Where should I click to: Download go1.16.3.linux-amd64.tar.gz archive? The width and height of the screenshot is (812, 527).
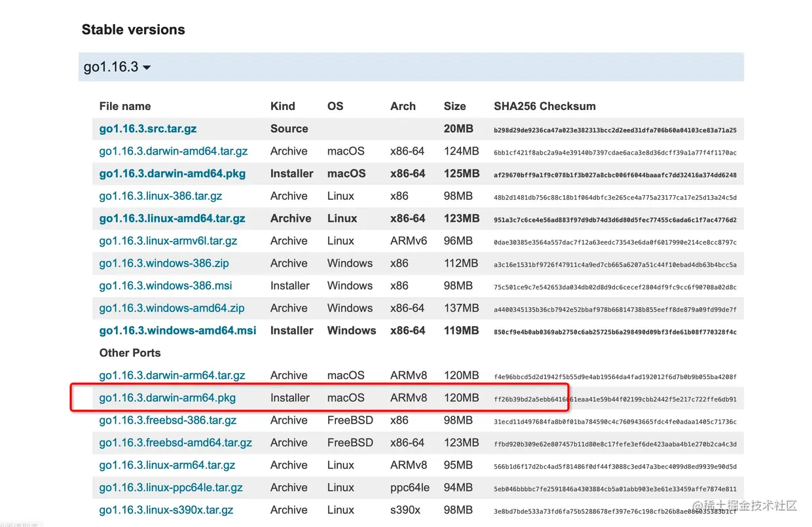[x=172, y=219]
